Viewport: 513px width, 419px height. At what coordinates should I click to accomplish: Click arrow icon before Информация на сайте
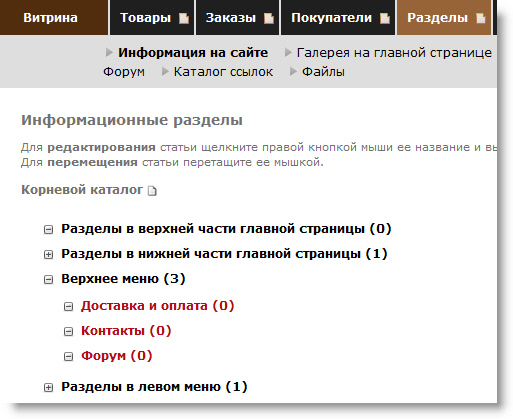pyautogui.click(x=109, y=52)
